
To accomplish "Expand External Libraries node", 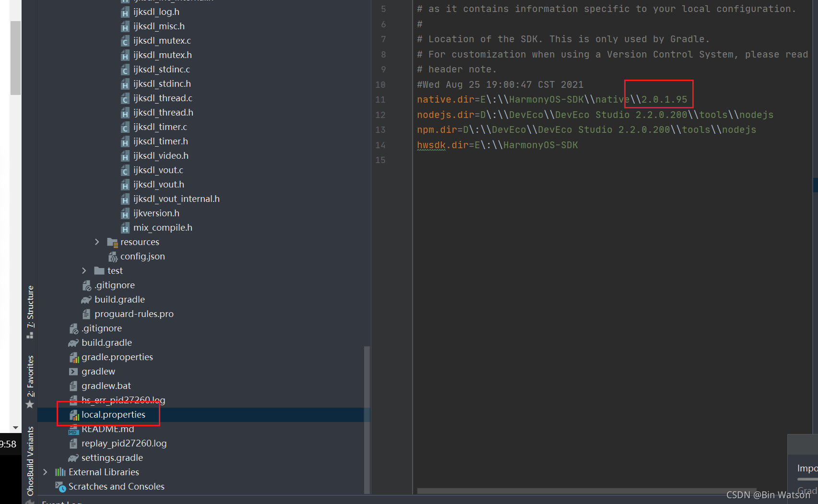I will coord(45,472).
